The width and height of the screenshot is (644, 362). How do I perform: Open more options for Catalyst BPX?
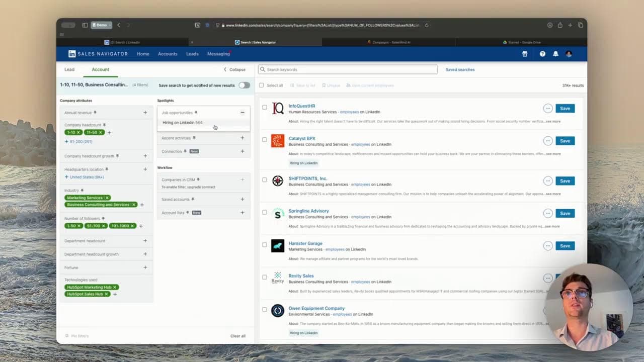pyautogui.click(x=548, y=141)
